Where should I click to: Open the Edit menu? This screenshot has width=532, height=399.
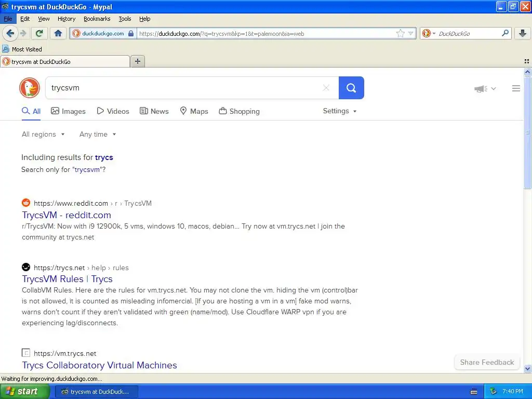coord(25,19)
